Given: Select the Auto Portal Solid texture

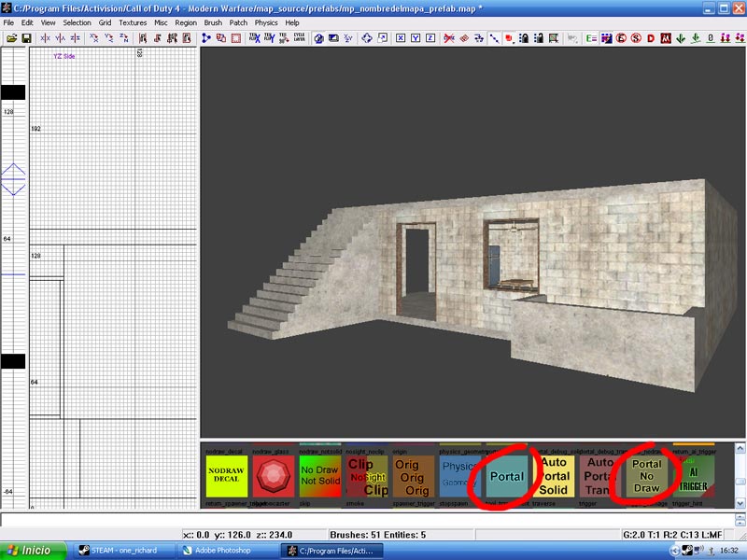Looking at the screenshot, I should [x=554, y=476].
